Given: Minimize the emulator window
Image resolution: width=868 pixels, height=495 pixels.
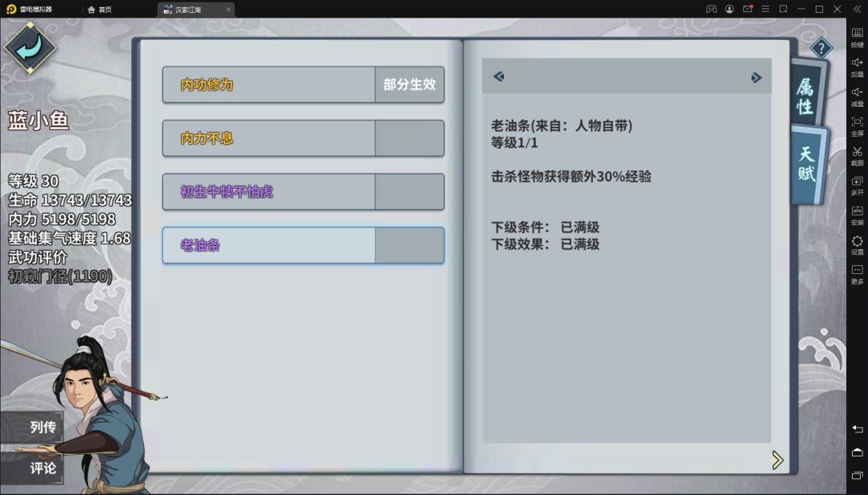Looking at the screenshot, I should [801, 9].
